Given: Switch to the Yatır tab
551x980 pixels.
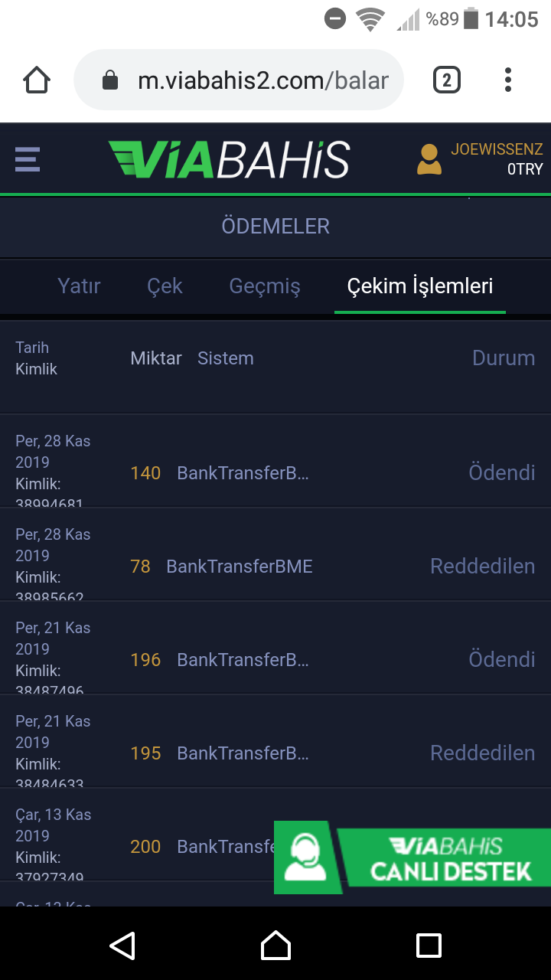Looking at the screenshot, I should [x=79, y=286].
